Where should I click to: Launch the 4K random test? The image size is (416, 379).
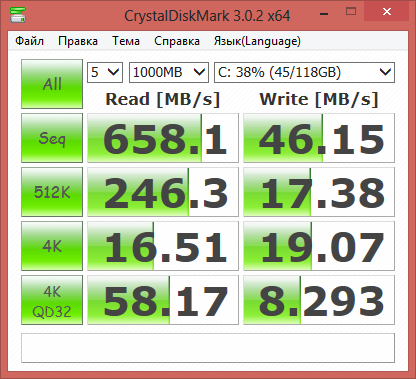click(52, 246)
